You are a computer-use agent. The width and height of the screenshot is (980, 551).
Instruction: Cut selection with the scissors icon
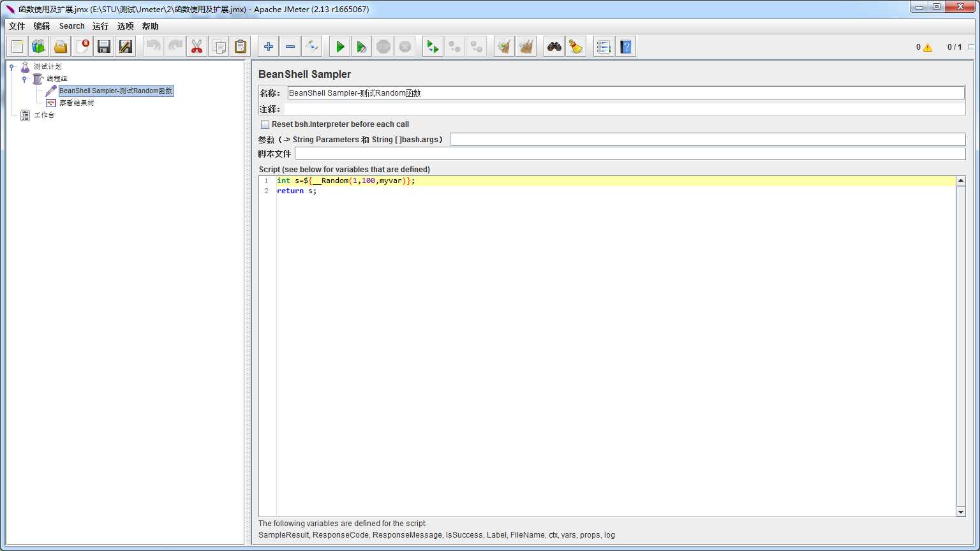[197, 47]
